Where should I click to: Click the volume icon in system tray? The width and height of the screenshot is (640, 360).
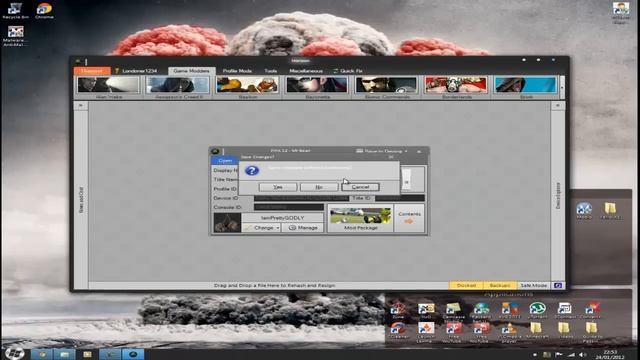[583, 355]
